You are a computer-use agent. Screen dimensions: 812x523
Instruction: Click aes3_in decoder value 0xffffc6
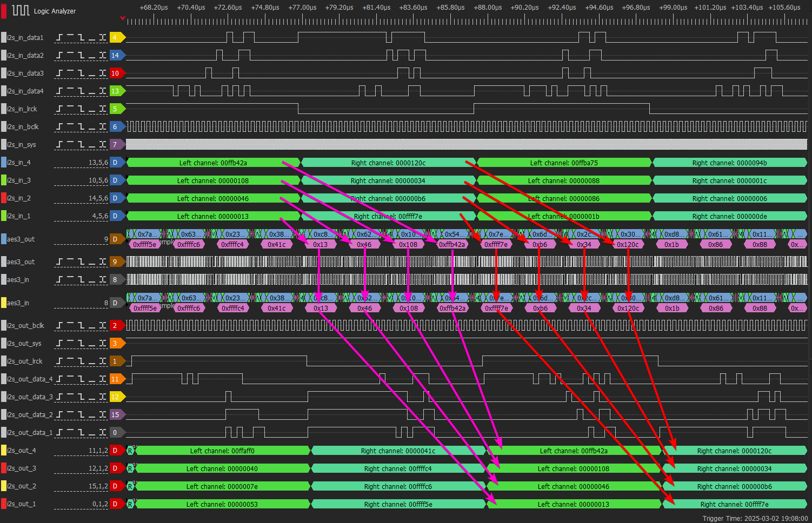coord(189,308)
